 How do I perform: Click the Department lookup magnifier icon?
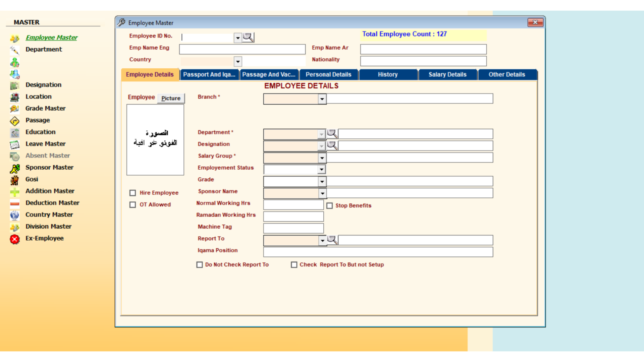pyautogui.click(x=332, y=134)
